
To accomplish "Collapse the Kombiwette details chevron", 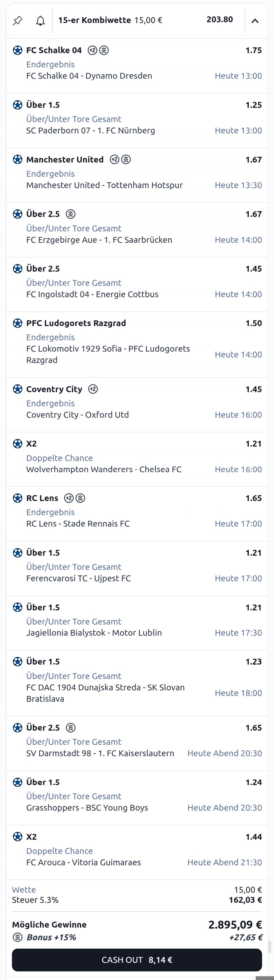I will [x=255, y=21].
